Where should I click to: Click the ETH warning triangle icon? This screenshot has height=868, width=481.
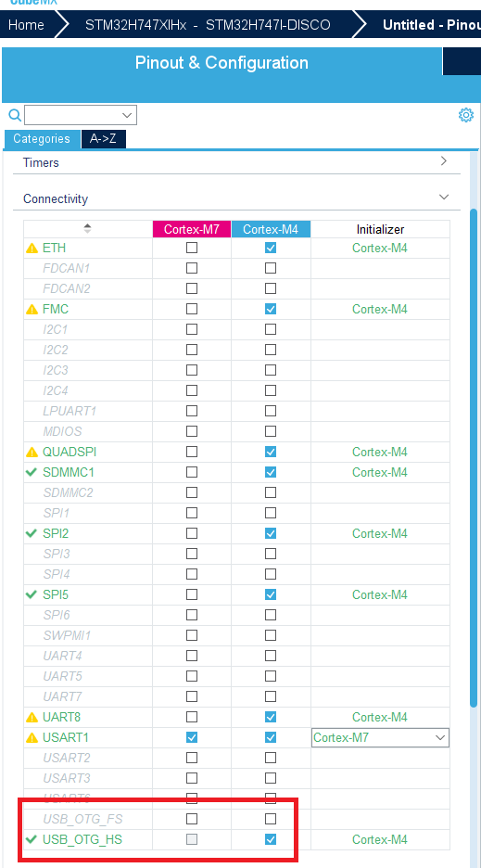[32, 249]
